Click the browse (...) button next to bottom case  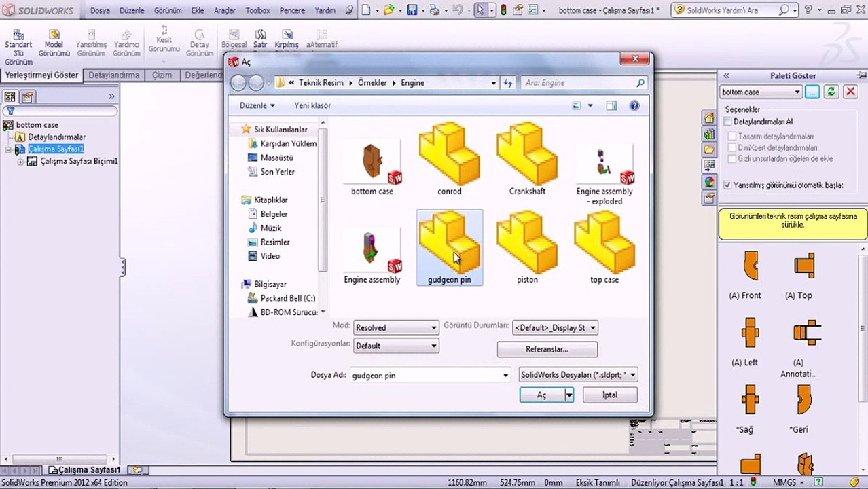[812, 92]
